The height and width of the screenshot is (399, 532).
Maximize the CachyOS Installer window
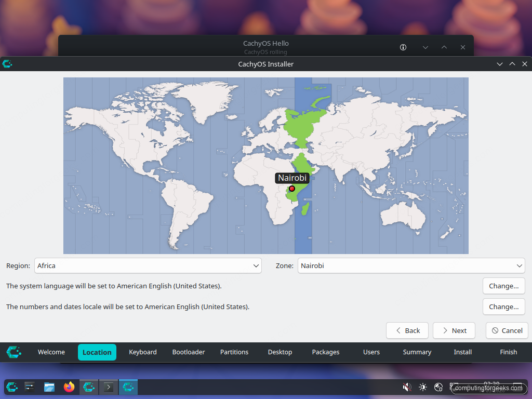pos(512,64)
